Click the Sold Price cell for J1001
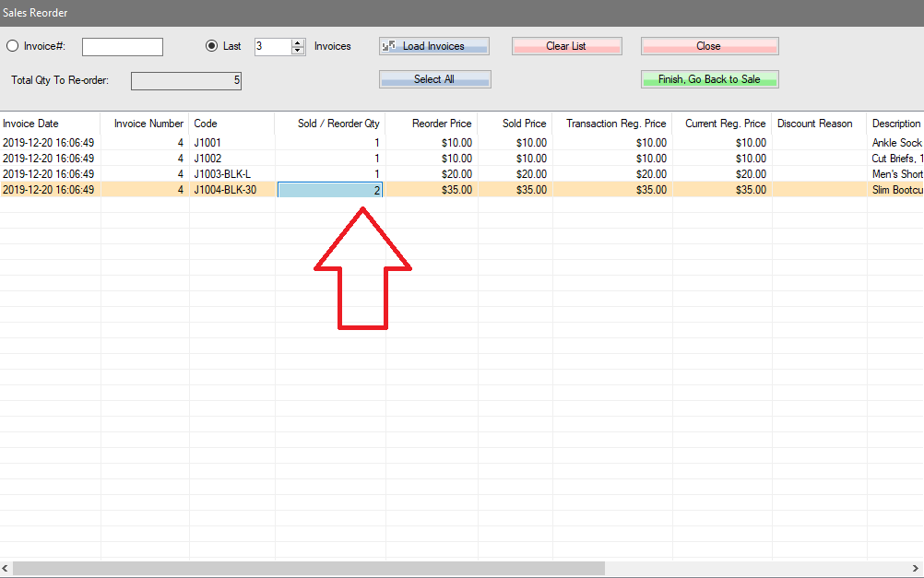The width and height of the screenshot is (924, 578). 515,143
